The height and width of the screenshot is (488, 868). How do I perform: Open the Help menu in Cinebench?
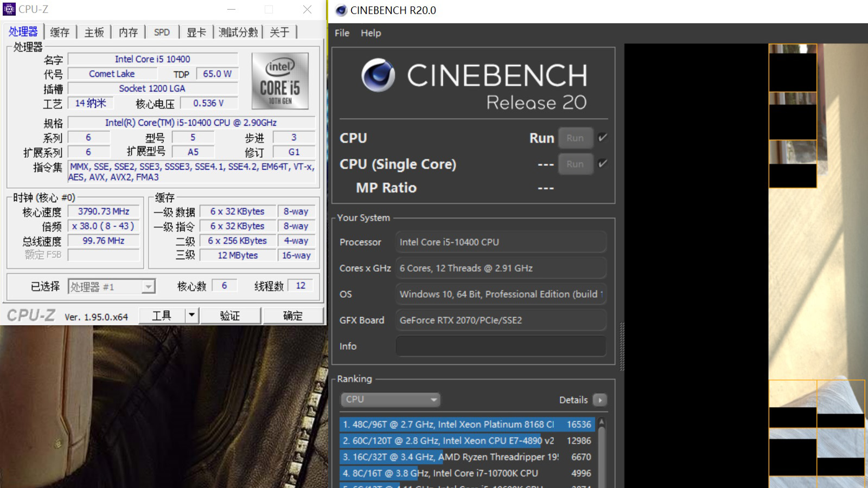coord(371,33)
